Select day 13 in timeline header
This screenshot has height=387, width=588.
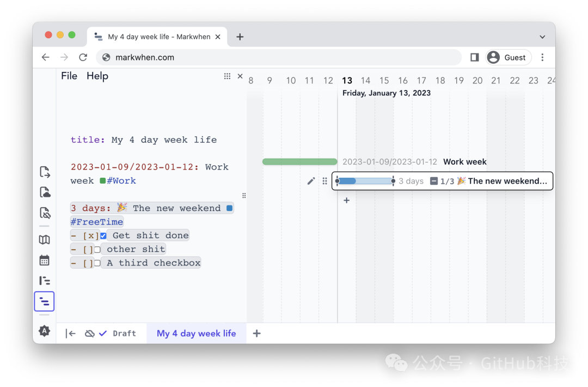click(x=347, y=81)
